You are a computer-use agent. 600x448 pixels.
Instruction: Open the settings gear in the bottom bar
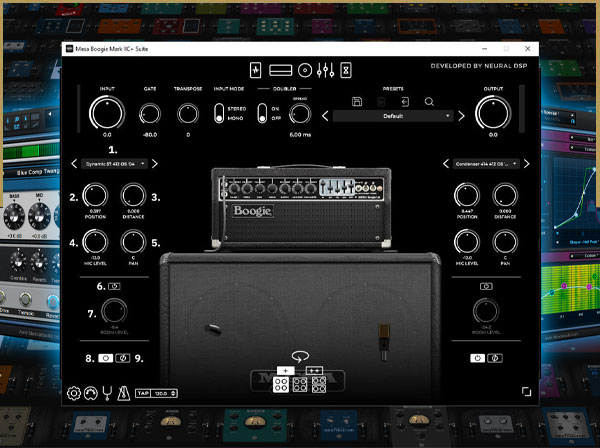pyautogui.click(x=74, y=393)
